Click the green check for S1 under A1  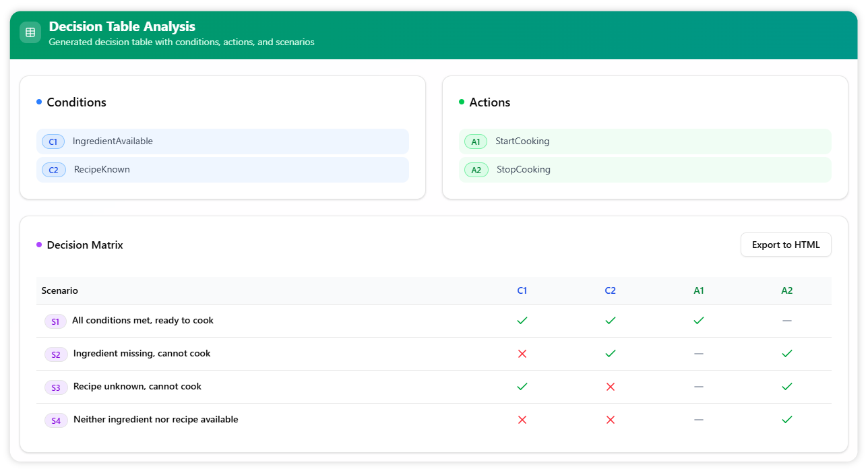tap(698, 321)
